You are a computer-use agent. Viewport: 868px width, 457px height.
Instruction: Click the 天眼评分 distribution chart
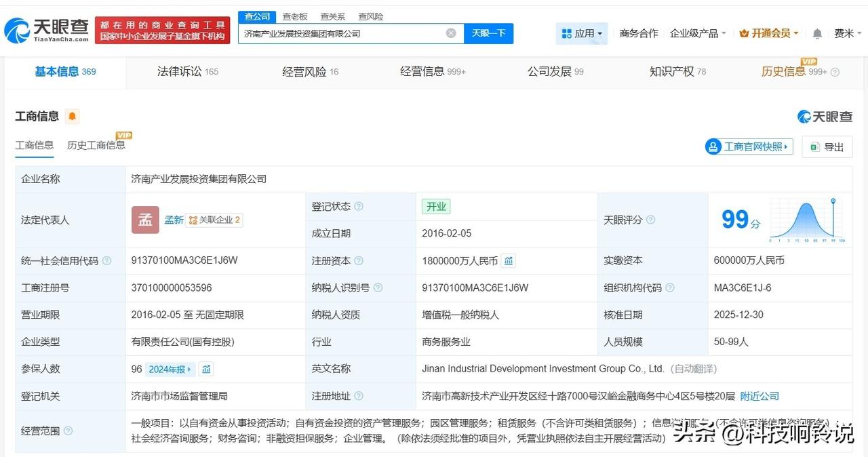pos(807,220)
